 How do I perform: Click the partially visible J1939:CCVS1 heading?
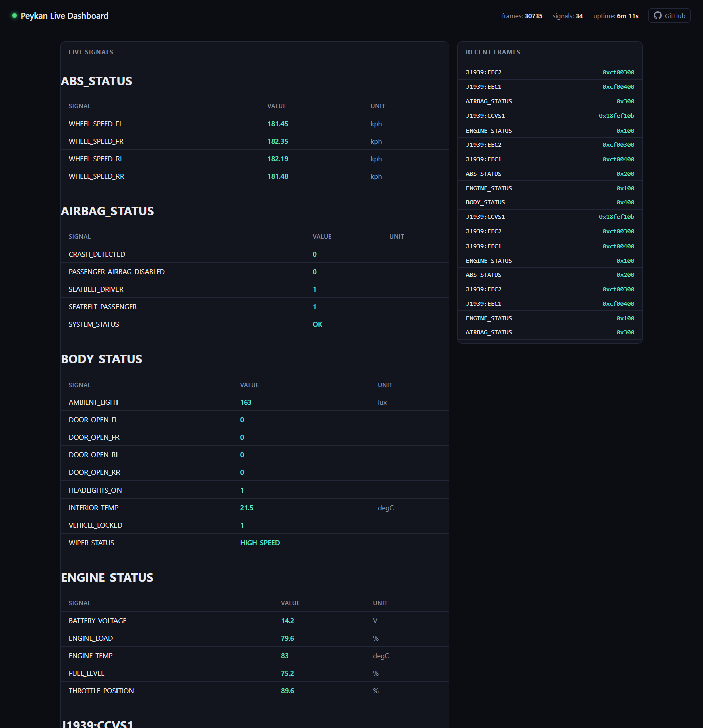(x=97, y=724)
